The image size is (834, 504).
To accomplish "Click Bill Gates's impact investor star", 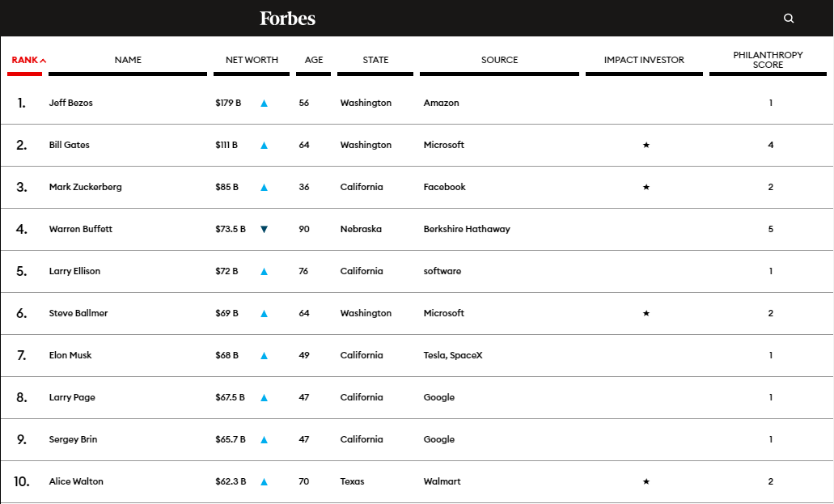I will [646, 145].
